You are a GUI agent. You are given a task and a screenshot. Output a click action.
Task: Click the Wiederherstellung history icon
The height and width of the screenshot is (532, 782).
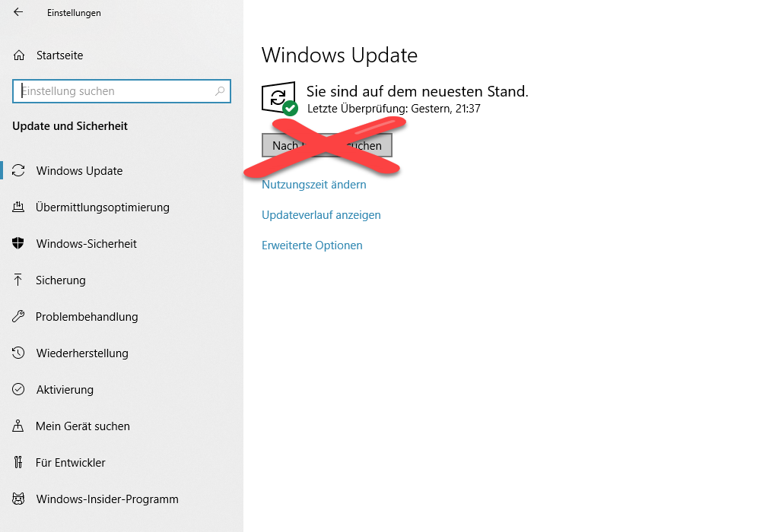click(x=18, y=353)
